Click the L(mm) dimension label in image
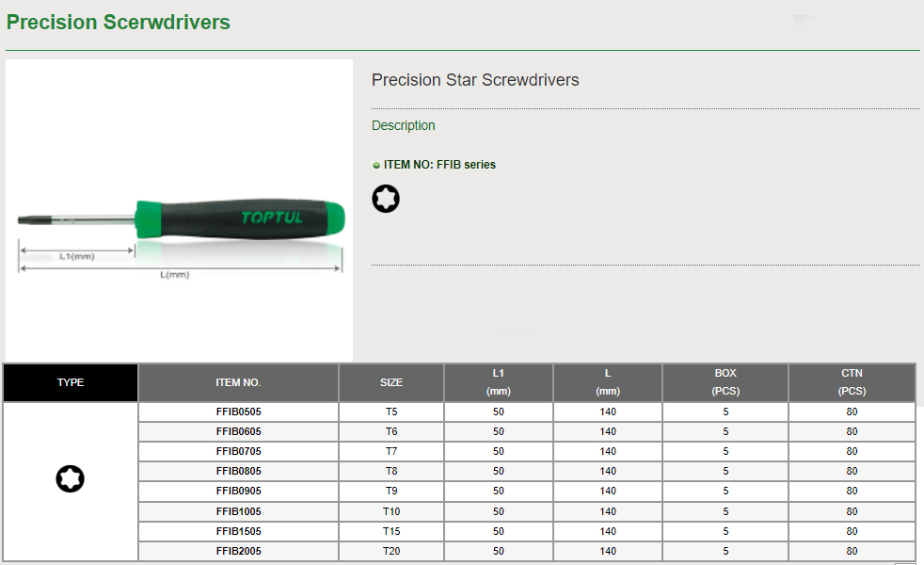924x565 pixels. click(175, 275)
